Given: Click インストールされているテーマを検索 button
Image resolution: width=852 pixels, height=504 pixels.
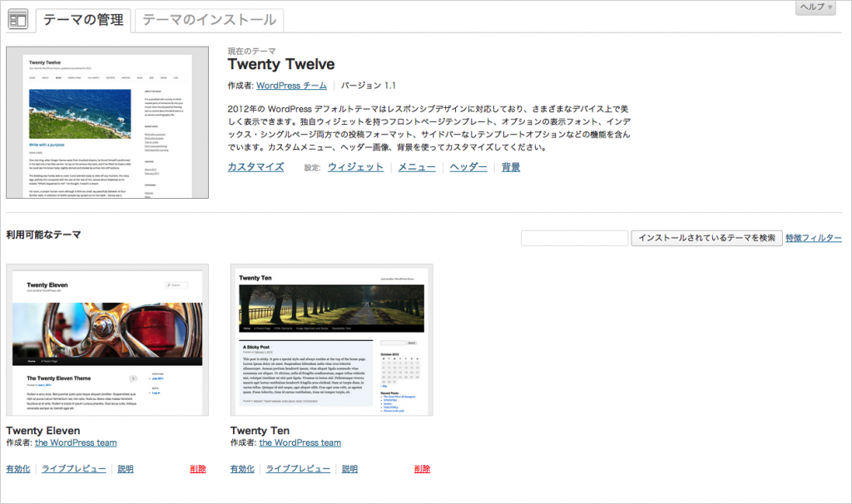Looking at the screenshot, I should (706, 238).
